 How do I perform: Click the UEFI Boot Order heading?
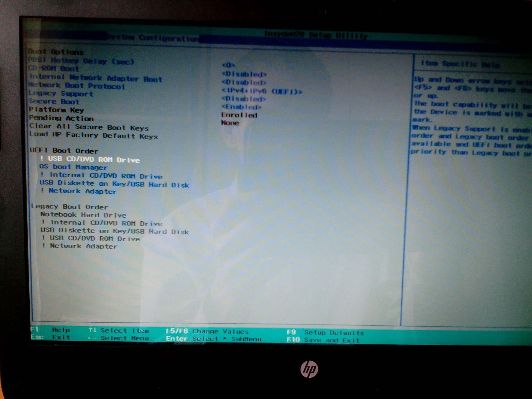[64, 150]
